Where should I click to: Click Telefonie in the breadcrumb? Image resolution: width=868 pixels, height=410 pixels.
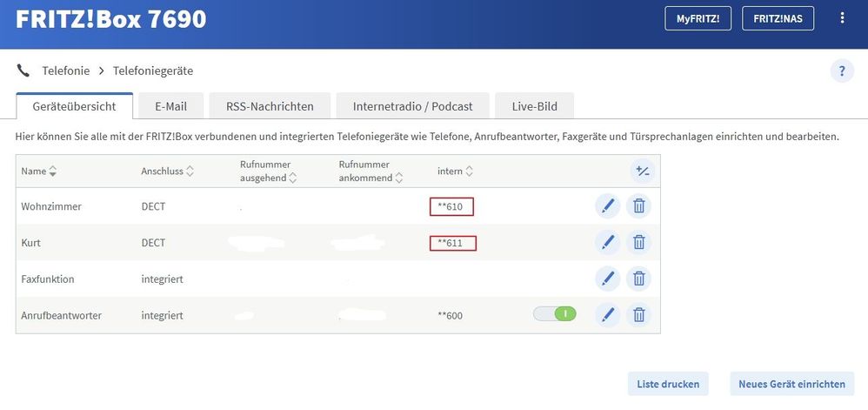click(66, 71)
